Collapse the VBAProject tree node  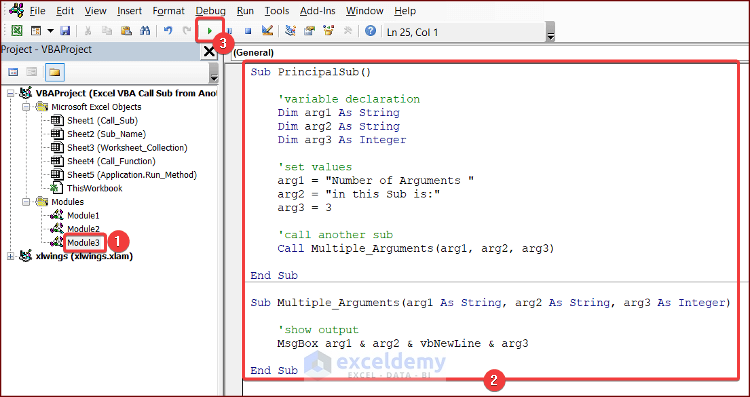(x=11, y=93)
